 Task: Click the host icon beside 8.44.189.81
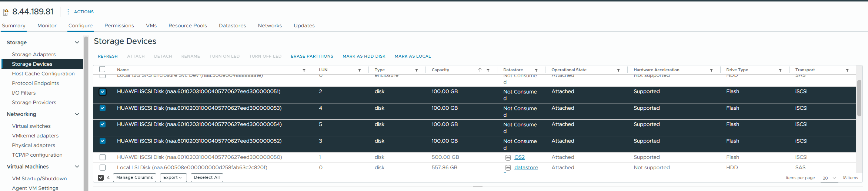tap(6, 12)
